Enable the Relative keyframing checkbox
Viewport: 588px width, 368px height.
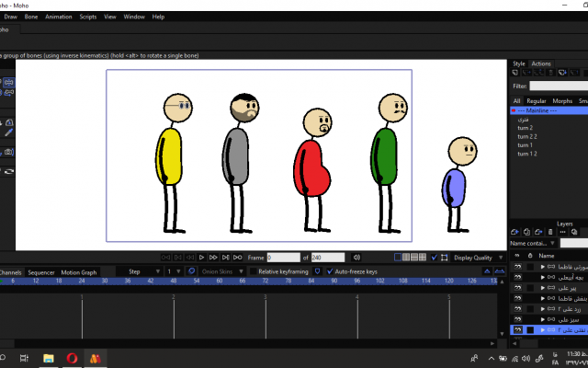click(x=254, y=271)
